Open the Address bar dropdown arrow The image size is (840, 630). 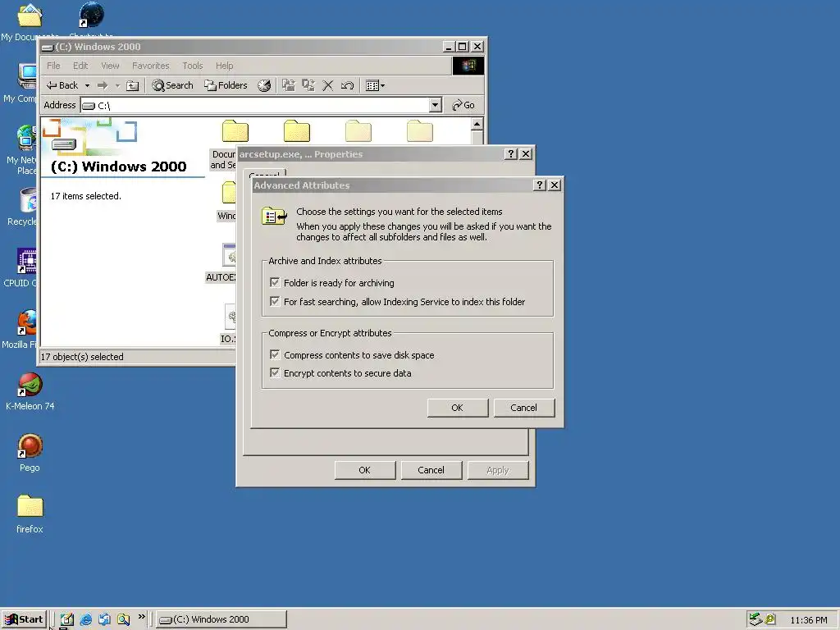pos(436,105)
